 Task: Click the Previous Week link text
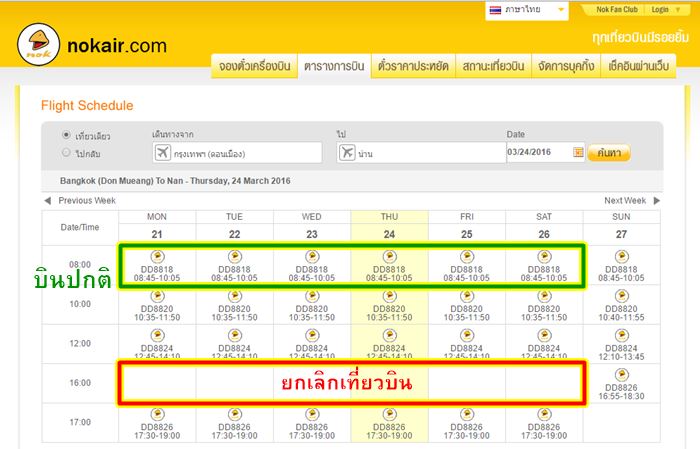87,201
